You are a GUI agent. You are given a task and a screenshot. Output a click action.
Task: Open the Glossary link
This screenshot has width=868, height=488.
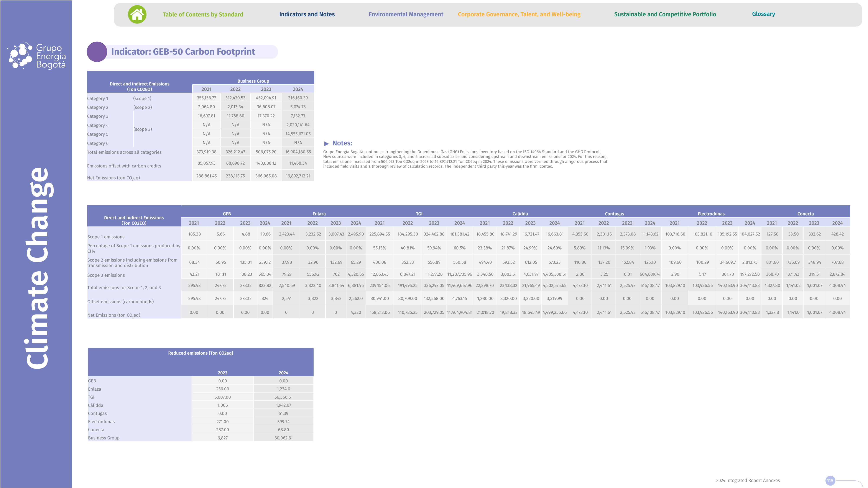(x=763, y=14)
